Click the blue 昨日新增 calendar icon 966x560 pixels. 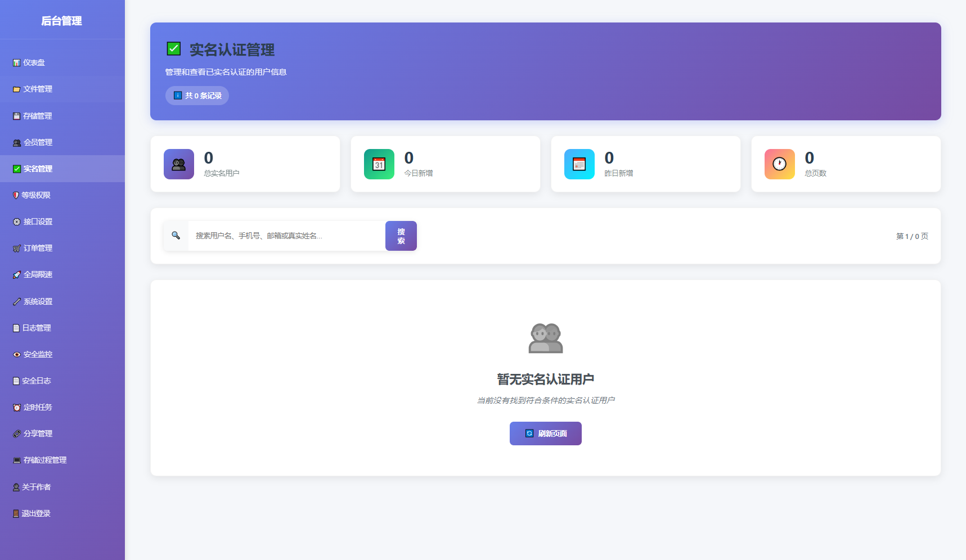click(x=579, y=164)
